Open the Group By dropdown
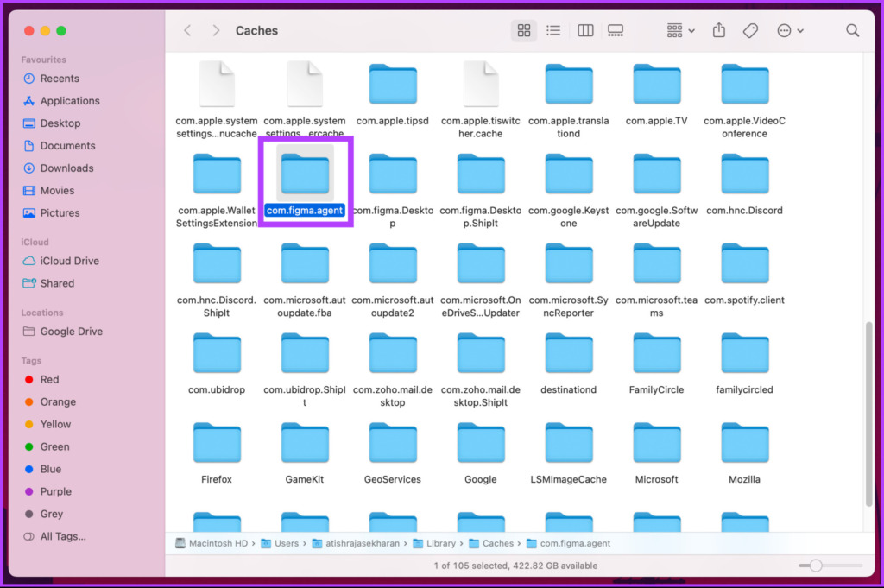This screenshot has width=884, height=588. pos(680,30)
